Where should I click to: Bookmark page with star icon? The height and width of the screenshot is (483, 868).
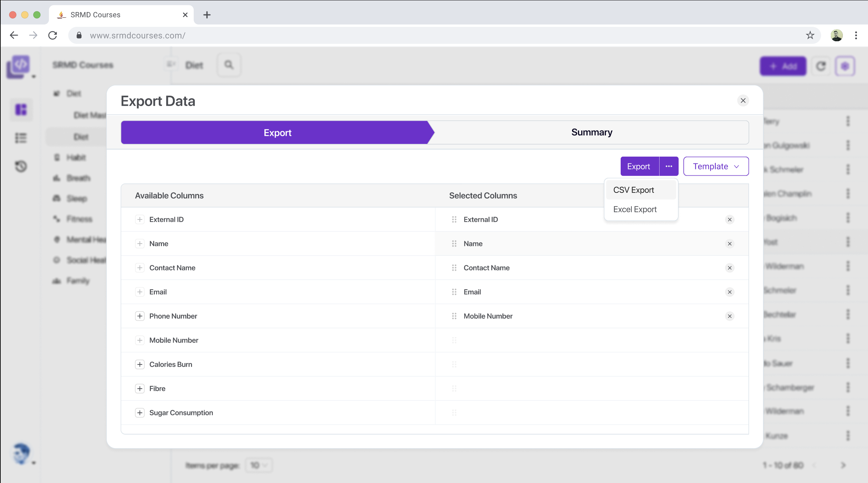[x=810, y=35]
